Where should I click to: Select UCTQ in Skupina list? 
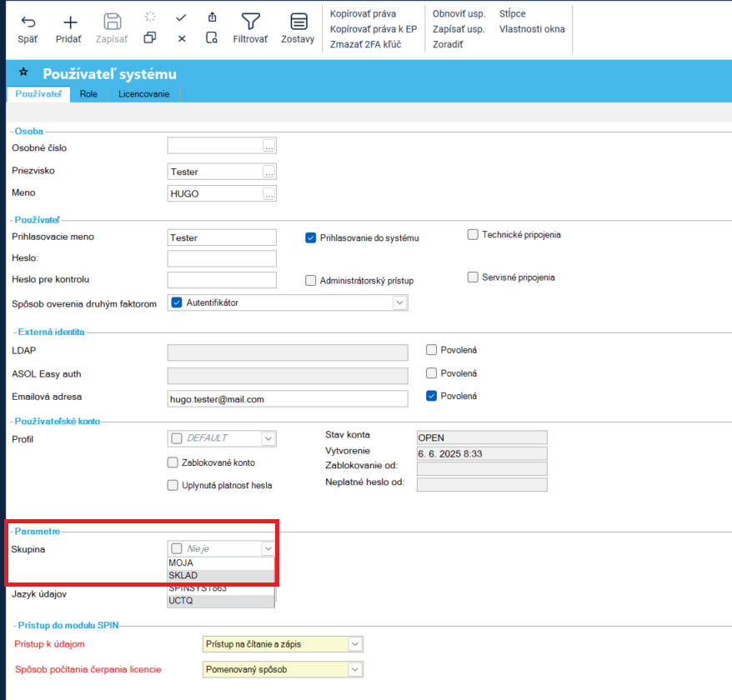point(221,601)
